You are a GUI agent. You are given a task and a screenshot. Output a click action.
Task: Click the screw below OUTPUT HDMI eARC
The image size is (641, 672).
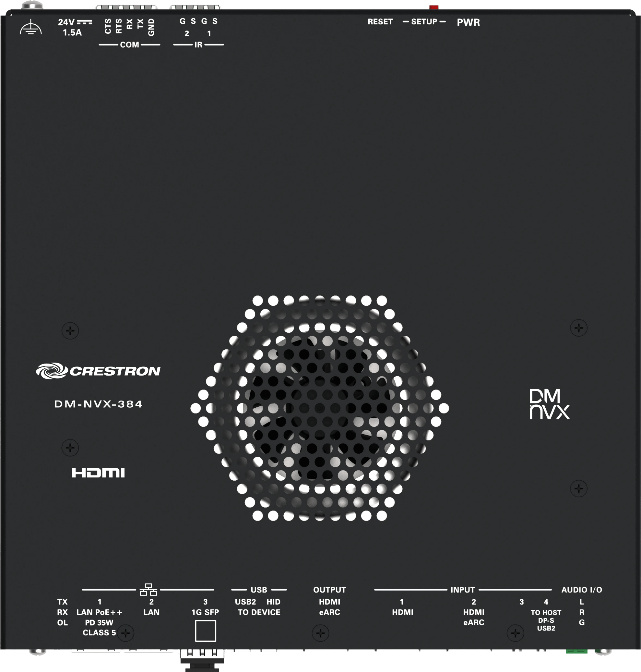click(320, 633)
